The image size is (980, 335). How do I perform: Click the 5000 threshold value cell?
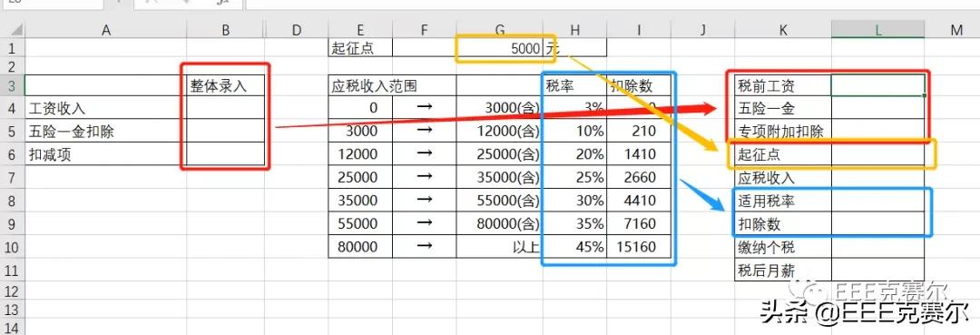click(499, 48)
